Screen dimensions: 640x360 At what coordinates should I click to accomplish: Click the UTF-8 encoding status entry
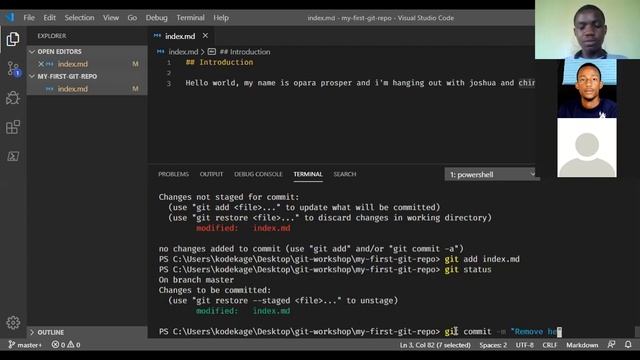coord(524,345)
